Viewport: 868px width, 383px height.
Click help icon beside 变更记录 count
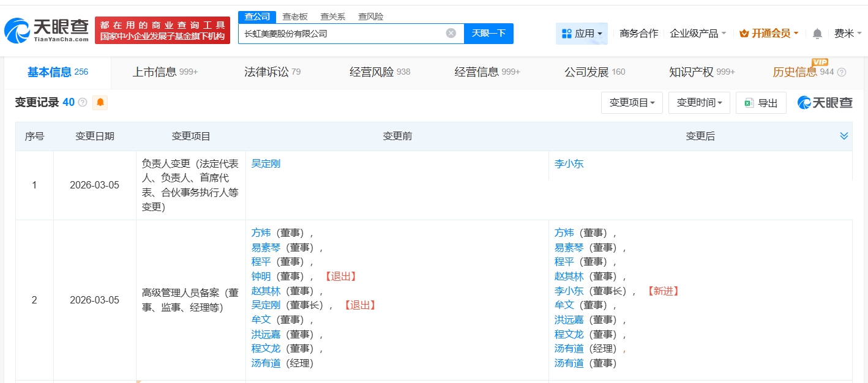pyautogui.click(x=83, y=103)
